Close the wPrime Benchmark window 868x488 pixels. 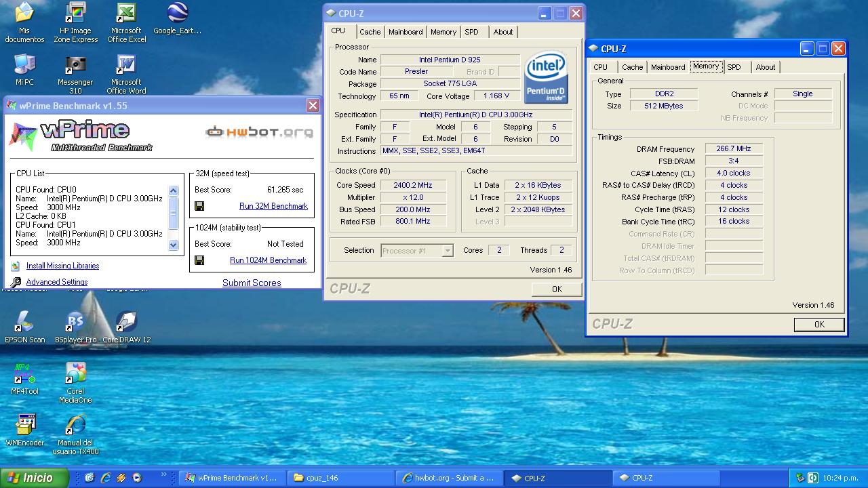313,106
